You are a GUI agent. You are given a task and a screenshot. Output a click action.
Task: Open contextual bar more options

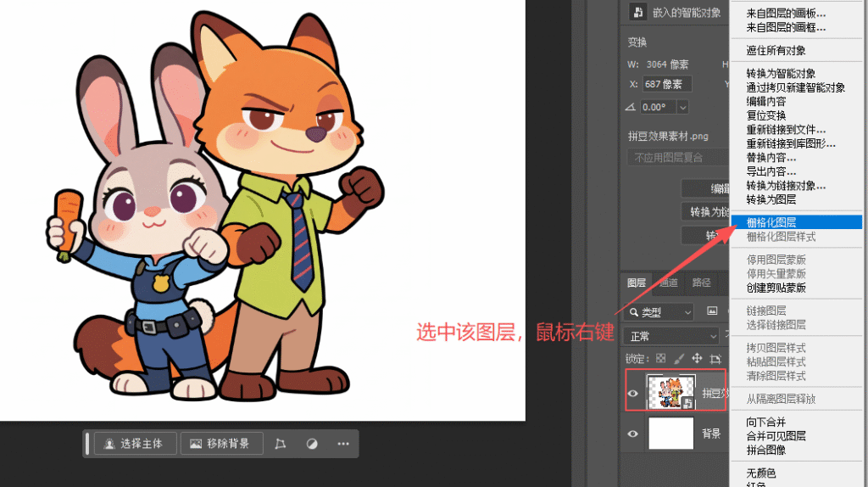pyautogui.click(x=343, y=444)
